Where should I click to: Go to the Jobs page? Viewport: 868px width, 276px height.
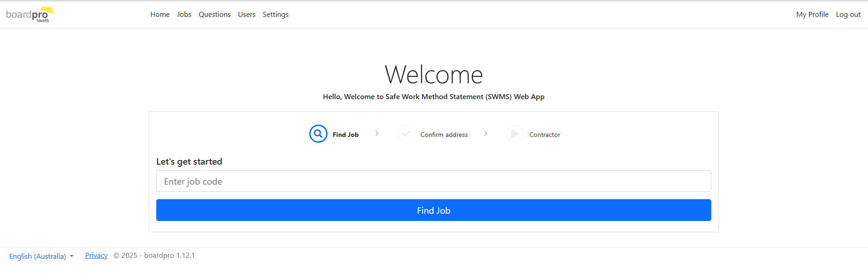184,15
